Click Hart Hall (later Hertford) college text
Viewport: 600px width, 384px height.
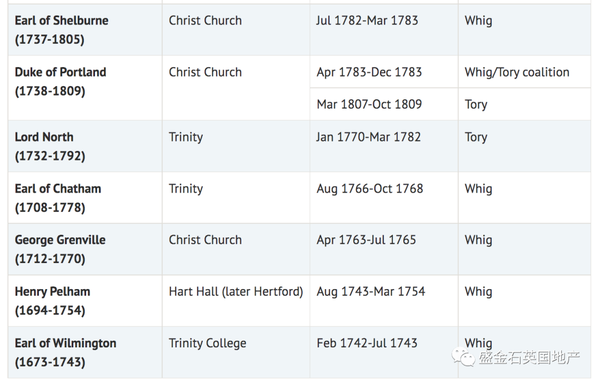tap(236, 291)
